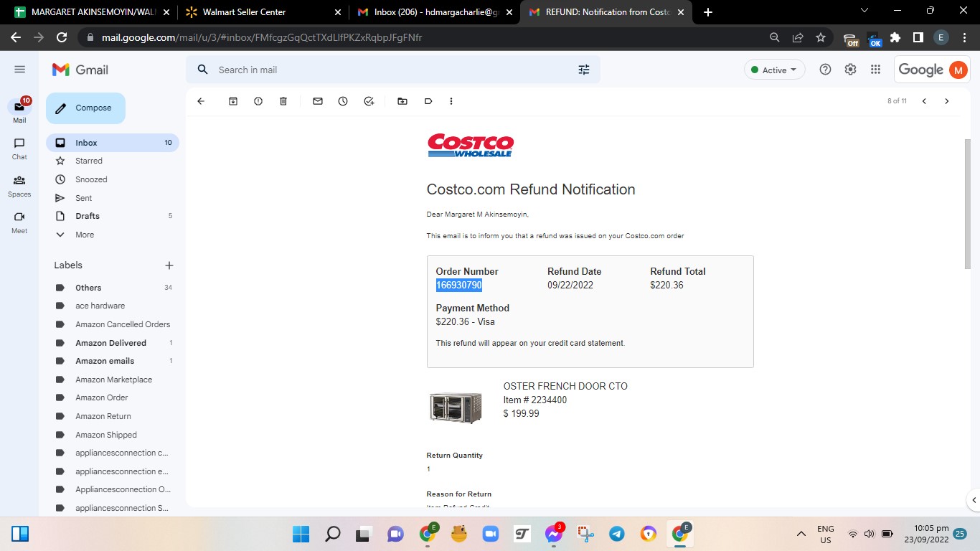980x551 pixels.
Task: Open Amazon Shipped label
Action: [x=113, y=435]
